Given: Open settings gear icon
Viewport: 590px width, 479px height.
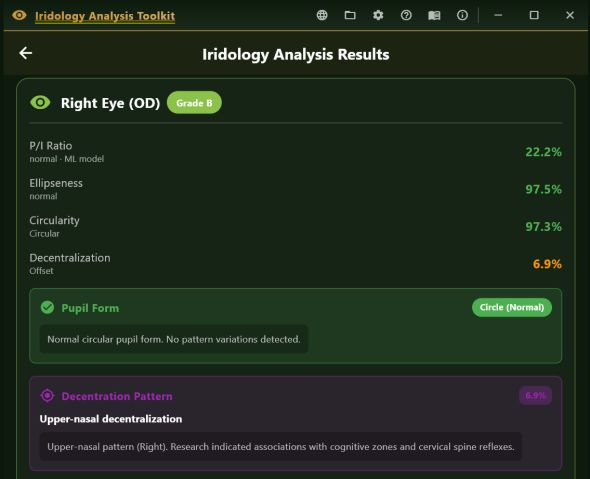Looking at the screenshot, I should (x=378, y=15).
